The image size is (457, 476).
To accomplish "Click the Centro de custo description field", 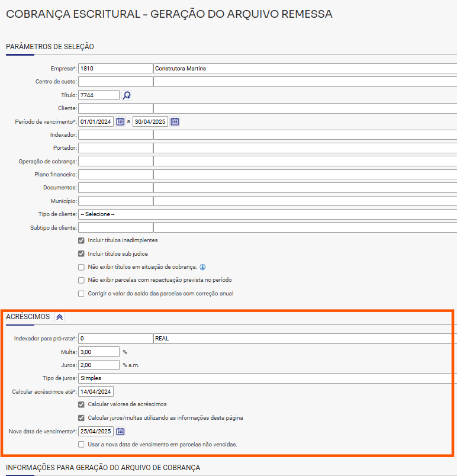I will pos(305,82).
